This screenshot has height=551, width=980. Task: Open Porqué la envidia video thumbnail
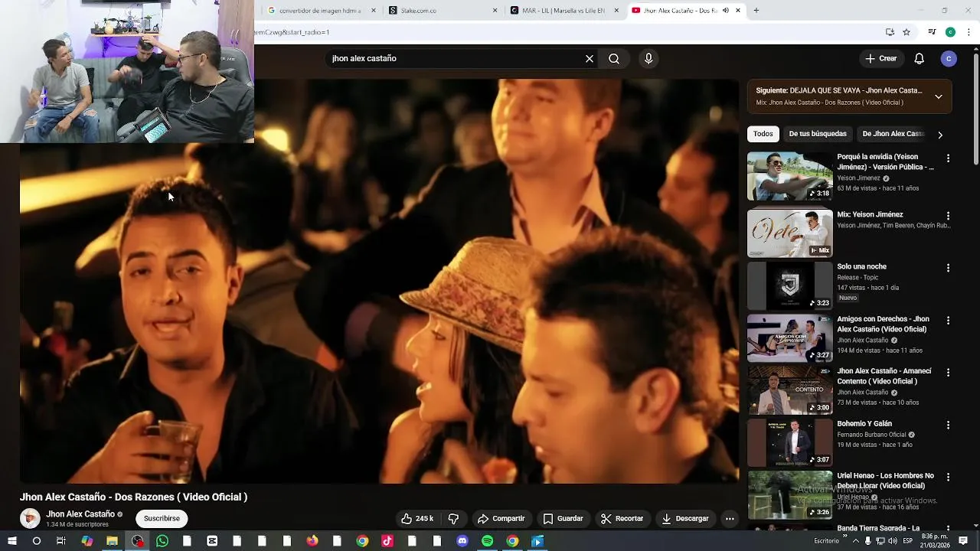[x=790, y=176]
